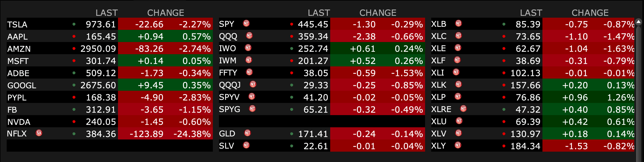The height and width of the screenshot is (162, 644).
Task: Click the scroll up arrow at top right
Action: 638,22
